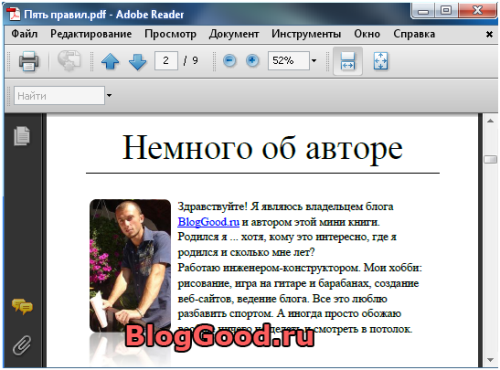Click the 52% zoom value field
Screen dimensions: 500x370
click(x=289, y=61)
